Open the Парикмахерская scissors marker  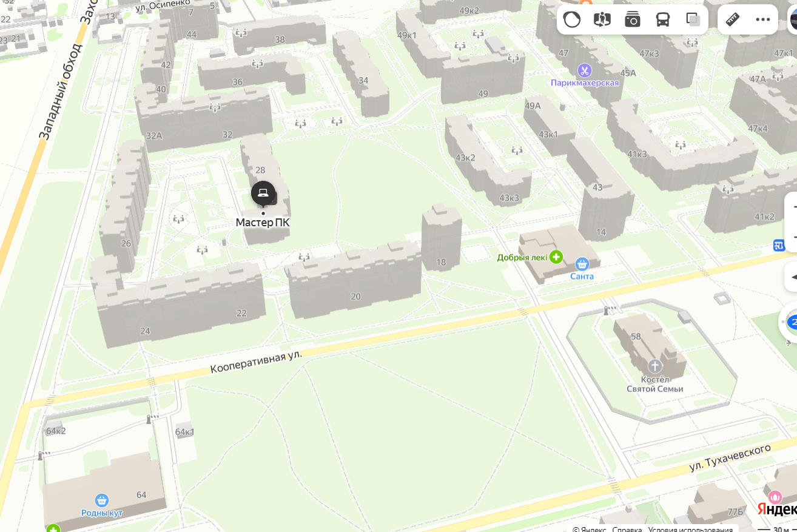(x=585, y=70)
